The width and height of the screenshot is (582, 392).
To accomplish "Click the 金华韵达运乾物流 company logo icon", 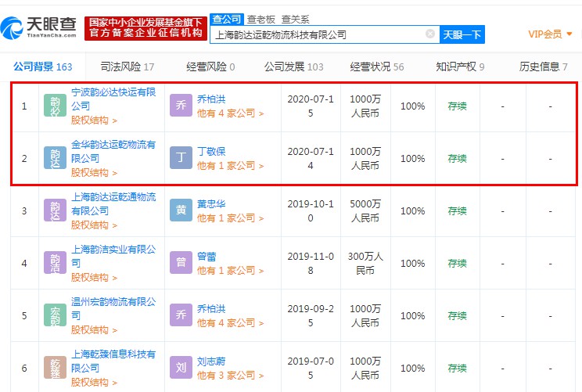I will pos(55,158).
